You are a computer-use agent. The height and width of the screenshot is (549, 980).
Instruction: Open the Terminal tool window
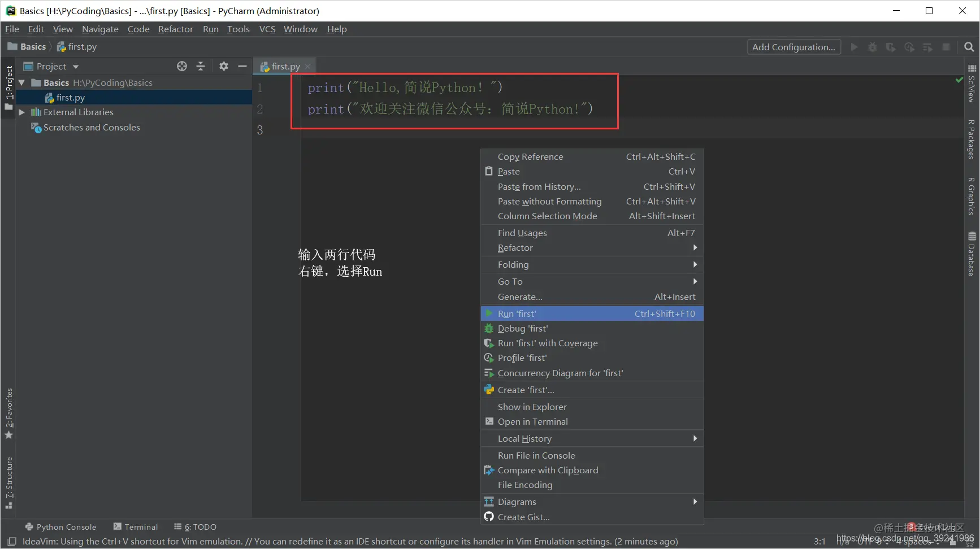[x=136, y=527]
